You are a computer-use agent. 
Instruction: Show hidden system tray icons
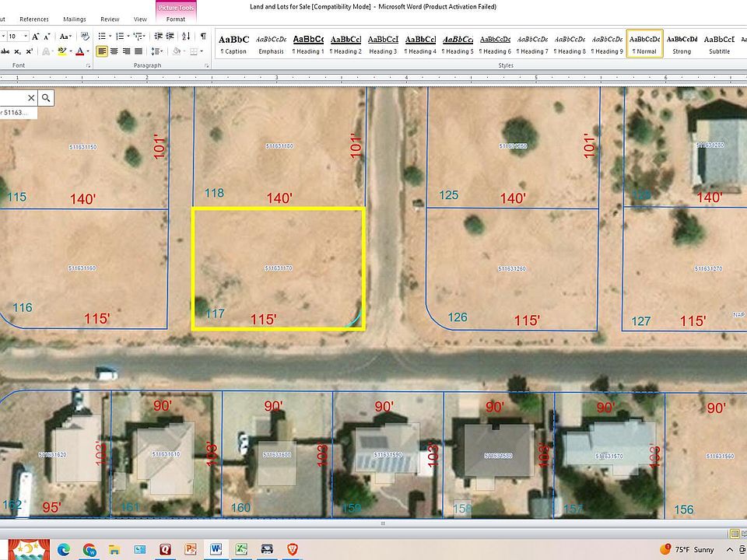coord(729,550)
